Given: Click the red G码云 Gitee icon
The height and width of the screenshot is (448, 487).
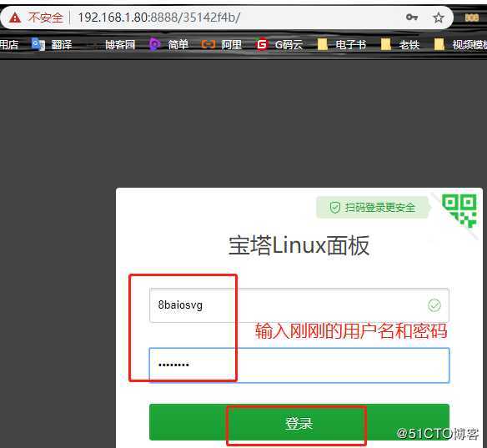Looking at the screenshot, I should pyautogui.click(x=262, y=44).
